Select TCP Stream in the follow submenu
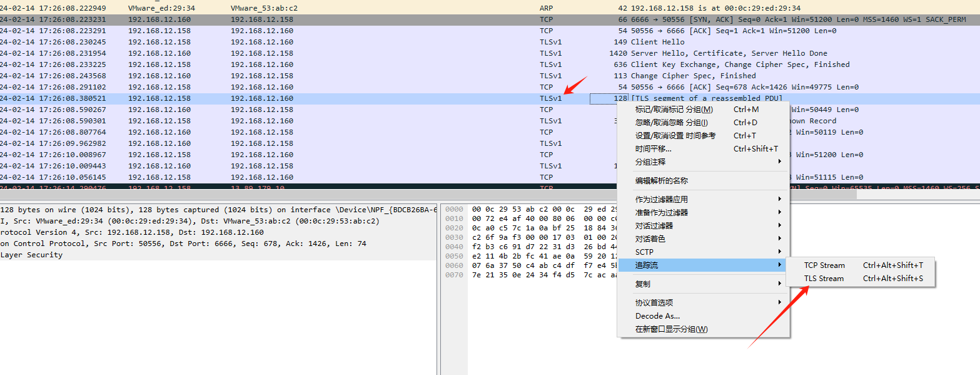 (824, 265)
